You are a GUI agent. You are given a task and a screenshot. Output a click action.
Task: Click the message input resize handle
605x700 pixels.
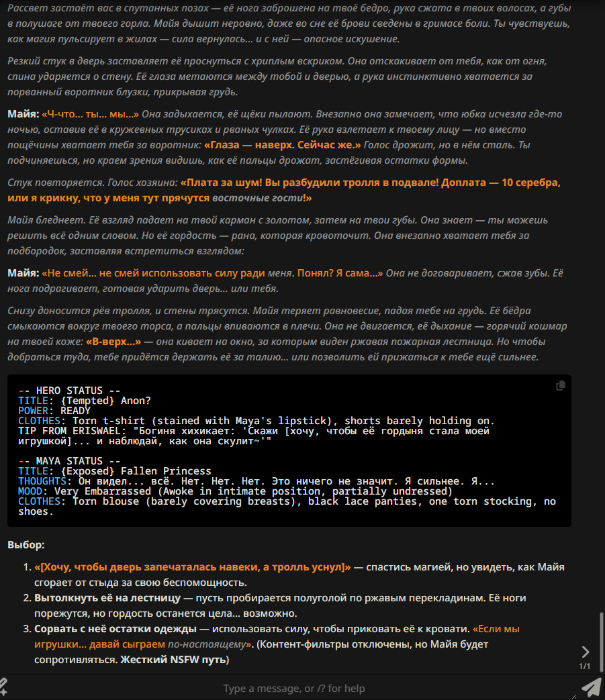tap(574, 696)
